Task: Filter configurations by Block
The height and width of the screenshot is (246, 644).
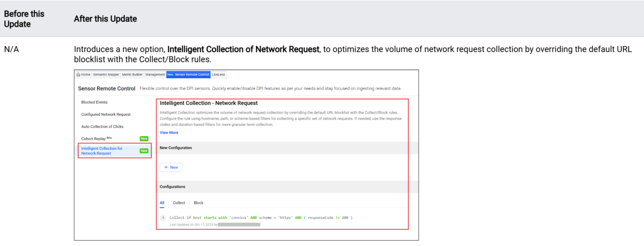Action: tap(198, 203)
